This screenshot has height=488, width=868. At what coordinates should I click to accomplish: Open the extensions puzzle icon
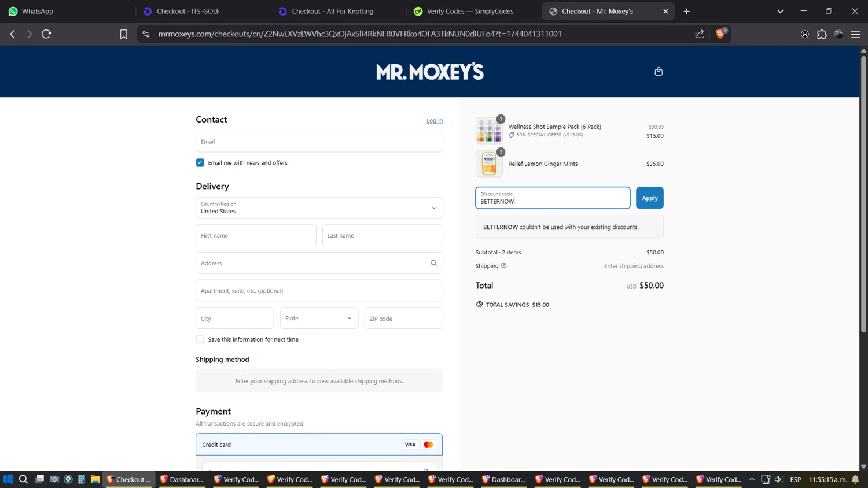822,34
